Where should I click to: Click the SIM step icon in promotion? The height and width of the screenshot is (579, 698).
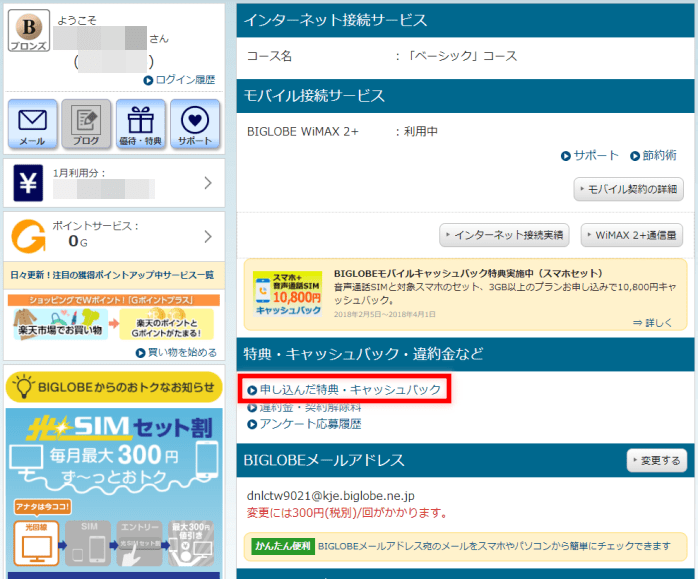pos(88,543)
